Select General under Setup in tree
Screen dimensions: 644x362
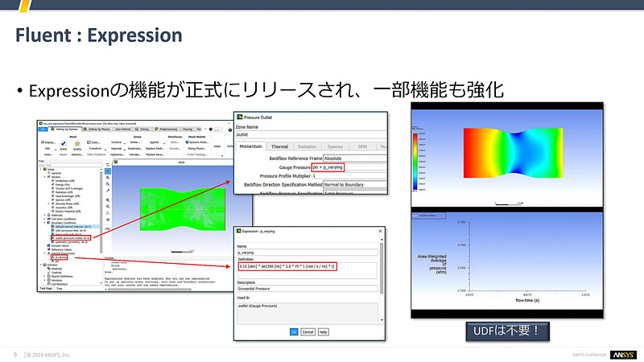56,173
